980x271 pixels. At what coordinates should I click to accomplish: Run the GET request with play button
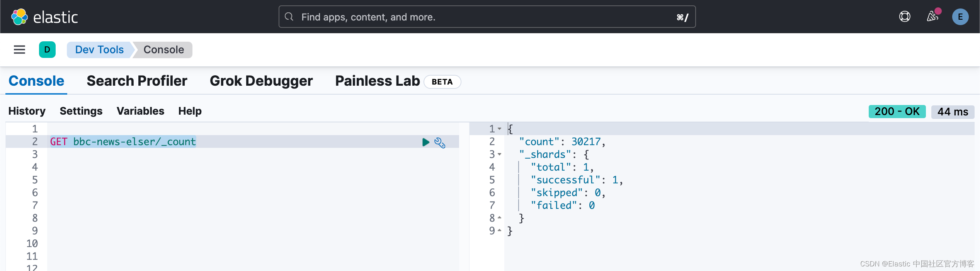(x=426, y=142)
